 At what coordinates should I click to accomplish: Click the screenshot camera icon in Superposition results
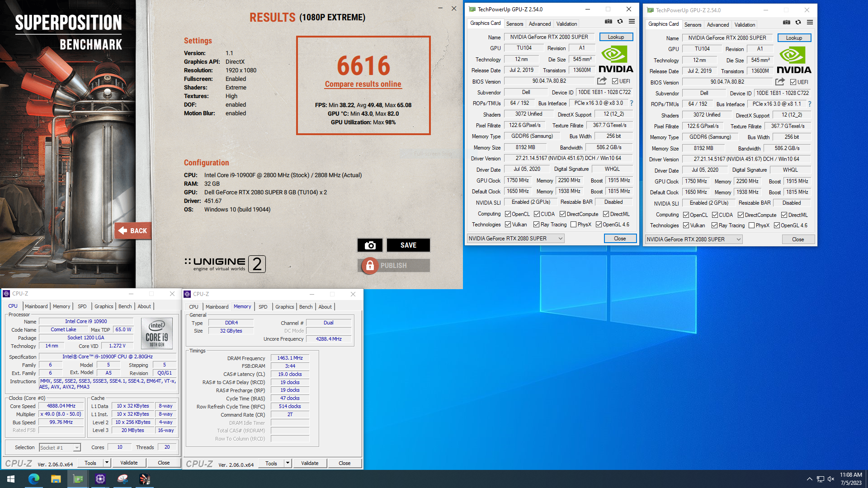(370, 245)
